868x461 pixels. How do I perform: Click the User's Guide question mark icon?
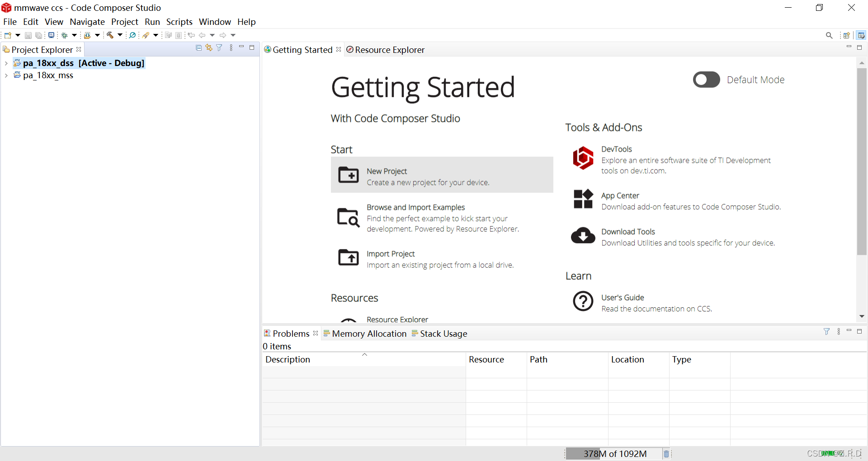583,301
